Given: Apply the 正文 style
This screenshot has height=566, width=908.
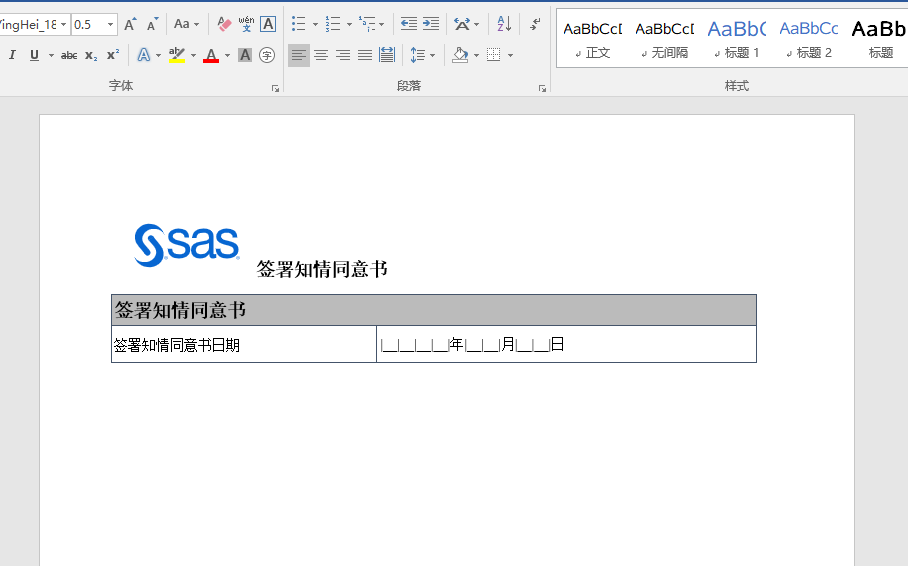Looking at the screenshot, I should [x=593, y=39].
